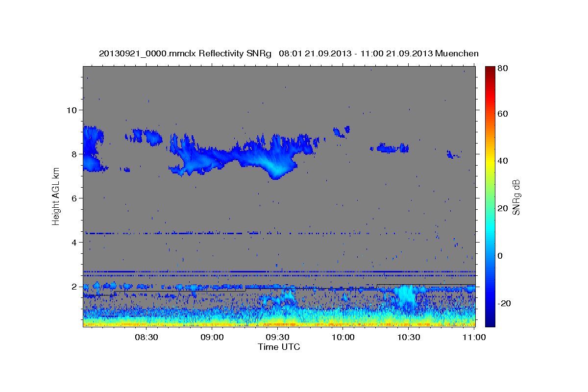Click the colorbar value 40
This screenshot has height=392, width=588.
(x=503, y=161)
